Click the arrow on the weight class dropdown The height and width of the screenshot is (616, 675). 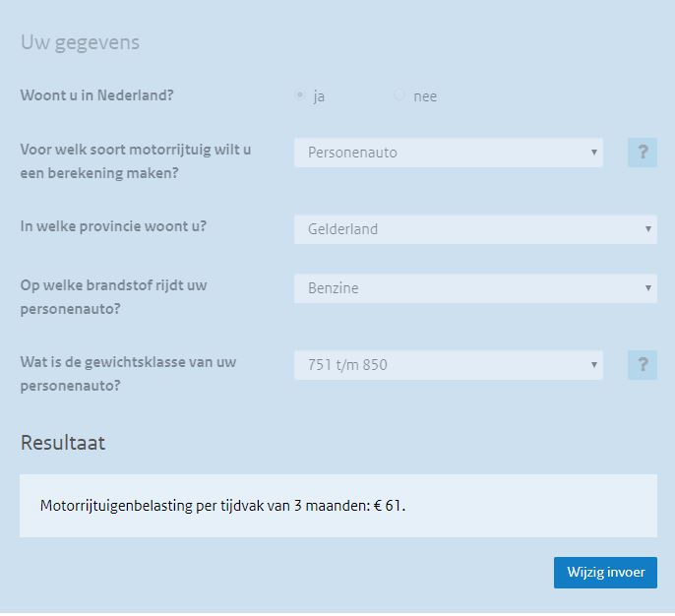click(594, 365)
